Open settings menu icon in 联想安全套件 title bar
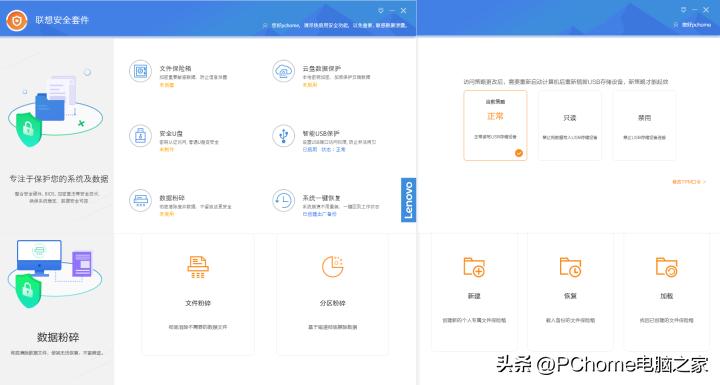 [381, 11]
